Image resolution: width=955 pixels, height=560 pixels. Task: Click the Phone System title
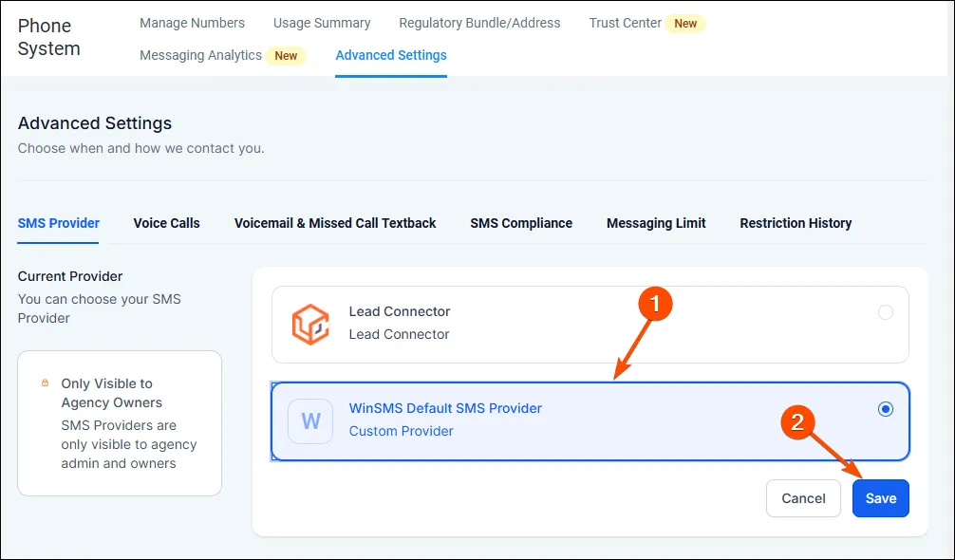(x=48, y=37)
